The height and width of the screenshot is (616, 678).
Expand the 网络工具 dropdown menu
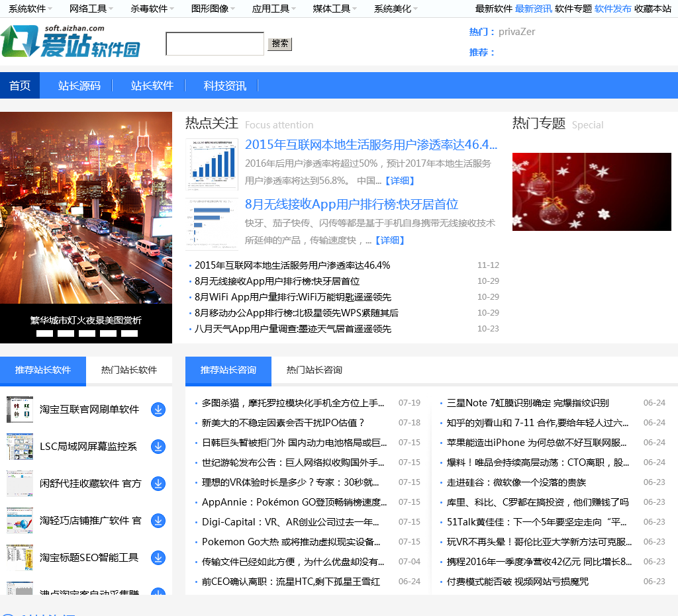click(x=91, y=9)
